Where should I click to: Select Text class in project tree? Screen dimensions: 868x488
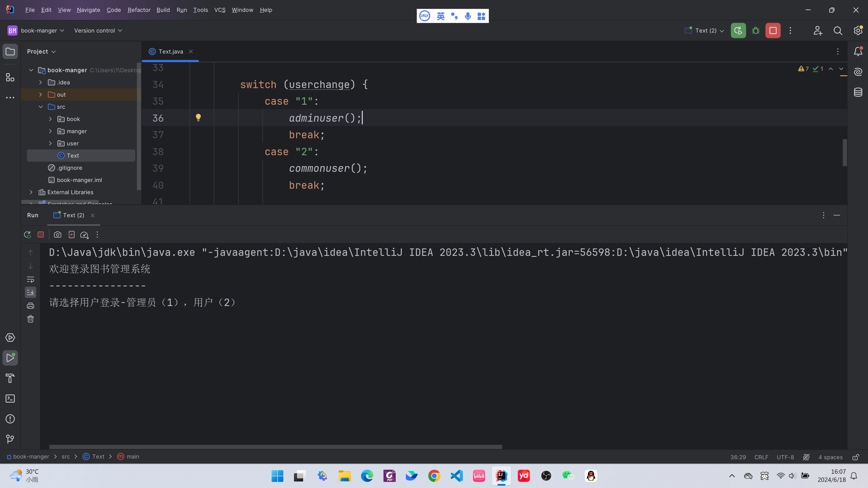[x=81, y=156]
